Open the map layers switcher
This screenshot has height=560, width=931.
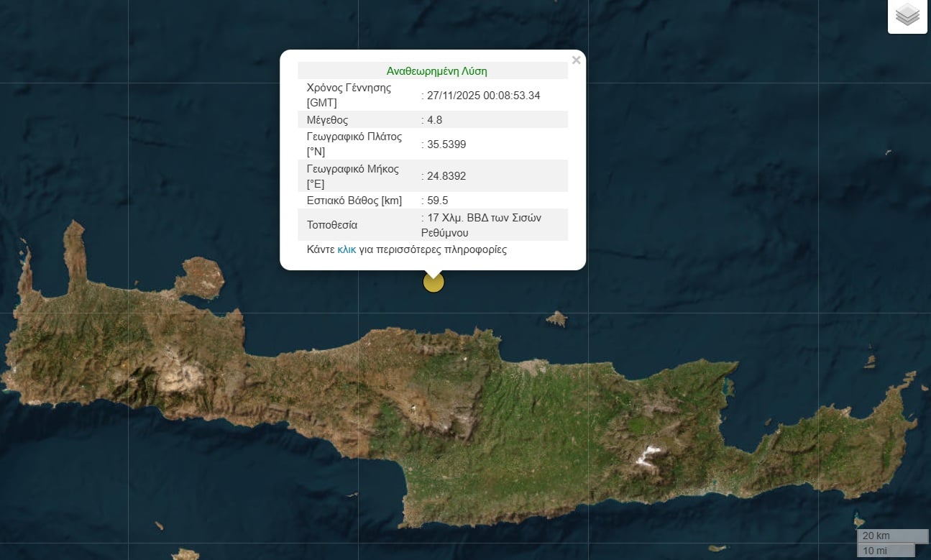907,15
